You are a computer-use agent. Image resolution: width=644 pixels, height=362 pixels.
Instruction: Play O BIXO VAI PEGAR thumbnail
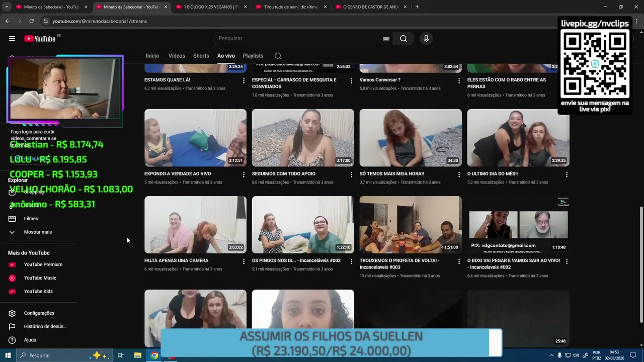(518, 225)
